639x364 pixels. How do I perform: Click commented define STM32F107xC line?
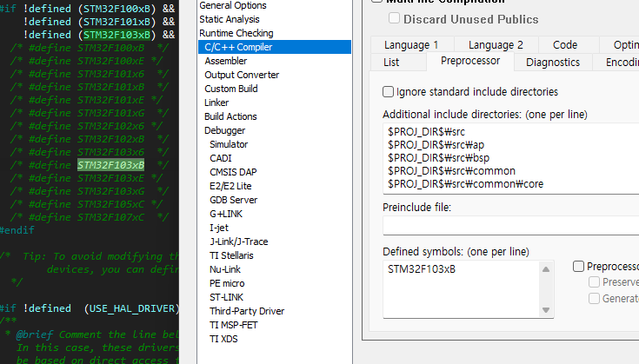(x=90, y=217)
